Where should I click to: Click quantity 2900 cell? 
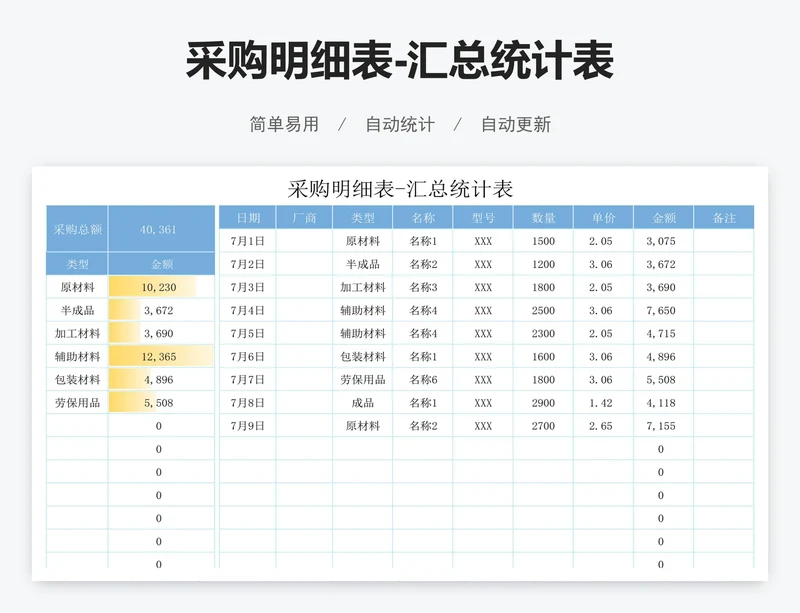tap(543, 402)
